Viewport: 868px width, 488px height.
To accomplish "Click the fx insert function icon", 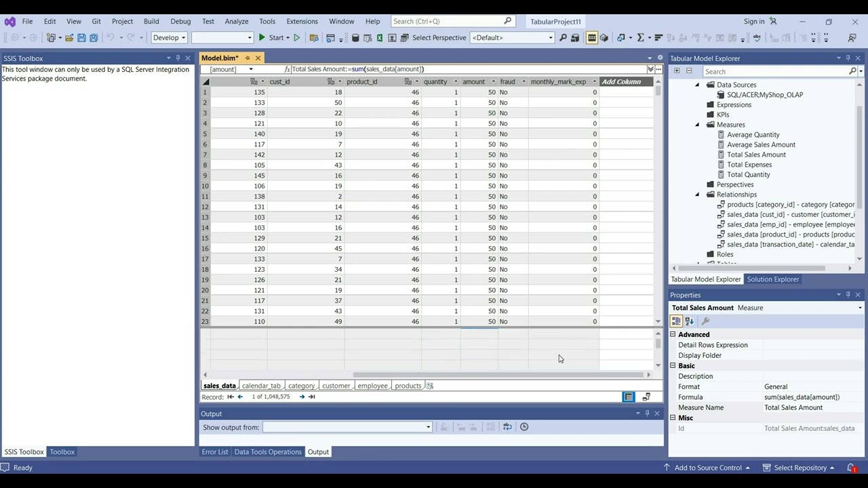I will [288, 69].
